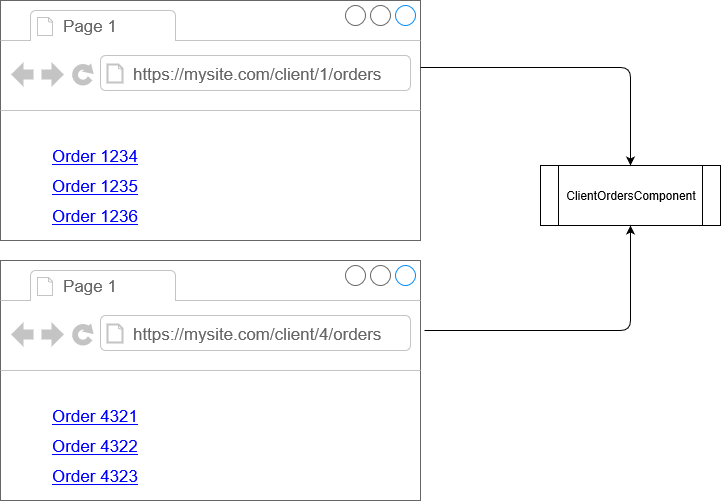Click forward arrow in client/1 browser

[x=52, y=74]
